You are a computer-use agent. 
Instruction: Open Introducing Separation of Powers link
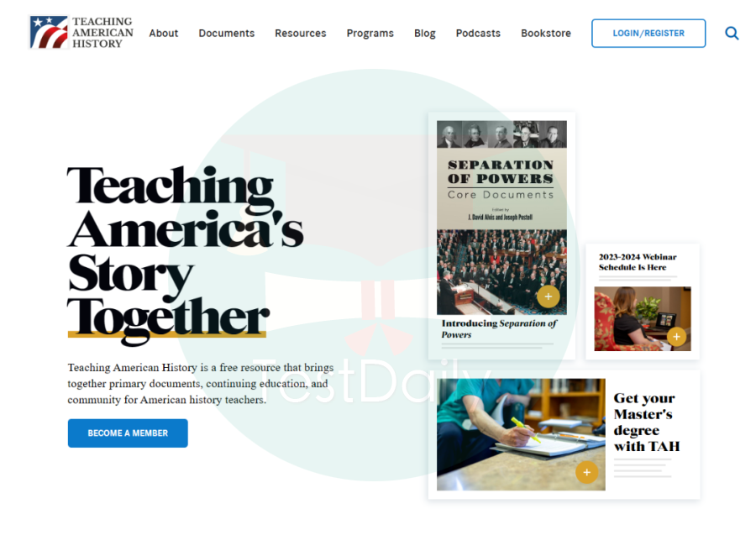pyautogui.click(x=499, y=328)
